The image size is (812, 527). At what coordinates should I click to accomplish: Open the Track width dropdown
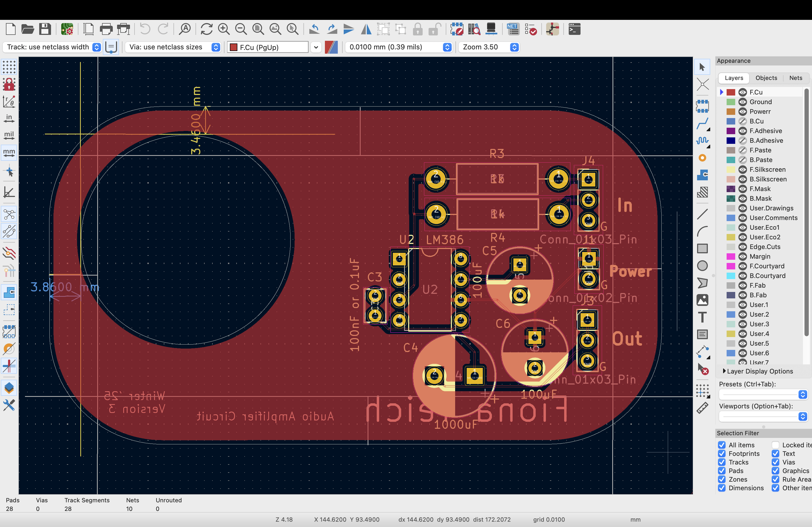pyautogui.click(x=53, y=47)
